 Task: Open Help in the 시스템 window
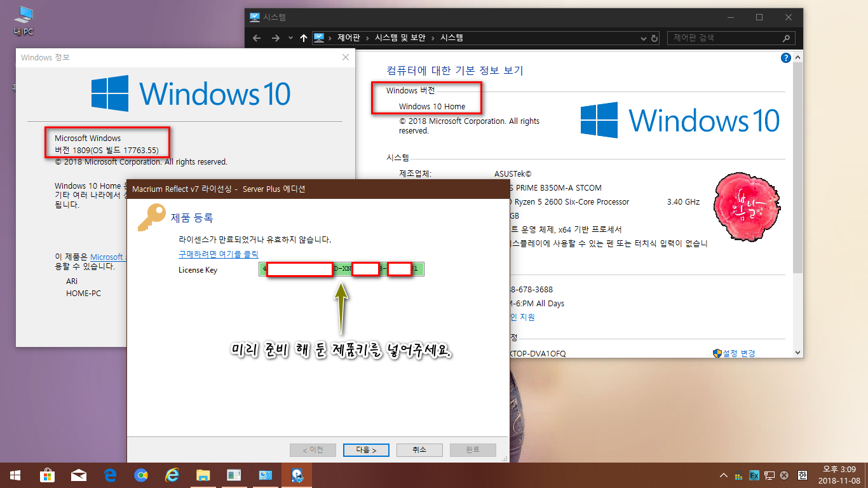pyautogui.click(x=785, y=58)
